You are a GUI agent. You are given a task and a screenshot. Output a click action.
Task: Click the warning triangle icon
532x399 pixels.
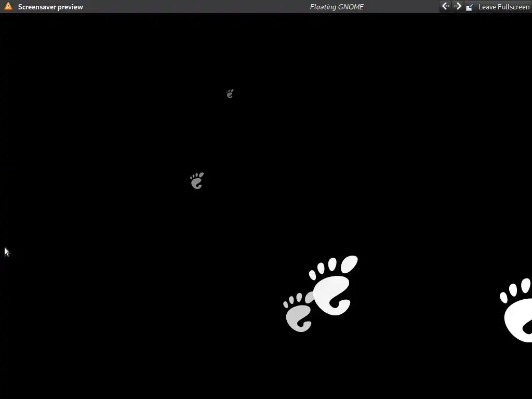(8, 6)
